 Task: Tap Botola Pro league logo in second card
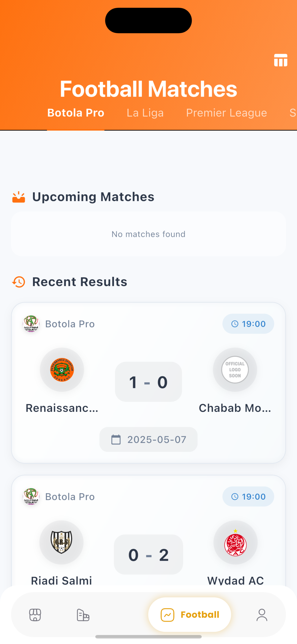31,496
